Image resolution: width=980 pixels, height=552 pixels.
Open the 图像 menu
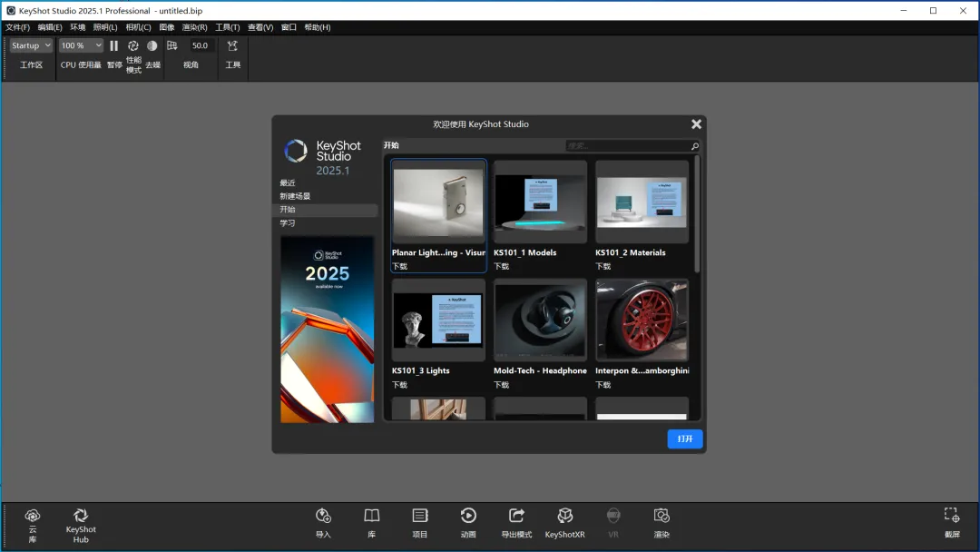pyautogui.click(x=166, y=27)
